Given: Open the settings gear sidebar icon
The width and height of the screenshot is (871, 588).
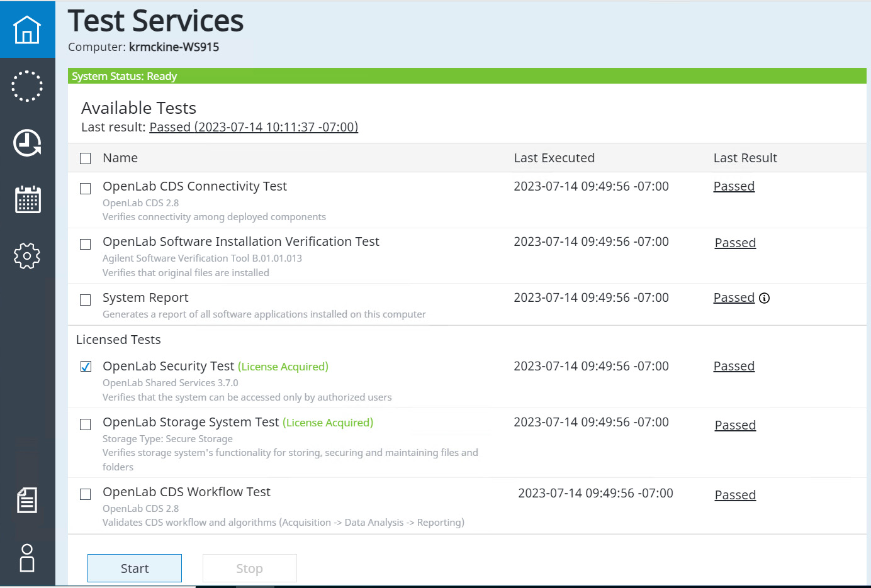Looking at the screenshot, I should click(x=27, y=256).
